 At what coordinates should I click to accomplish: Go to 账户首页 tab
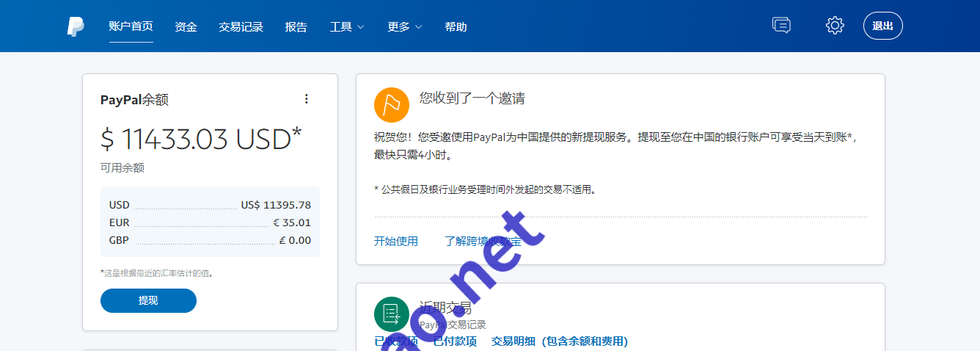(x=131, y=26)
